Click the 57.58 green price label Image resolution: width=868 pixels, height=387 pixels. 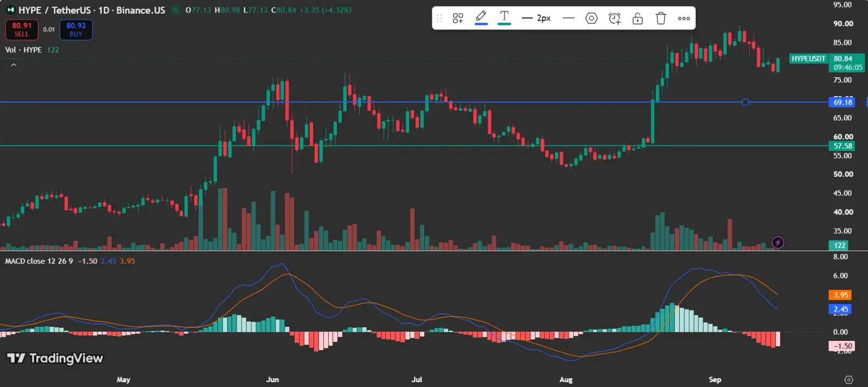(x=843, y=146)
